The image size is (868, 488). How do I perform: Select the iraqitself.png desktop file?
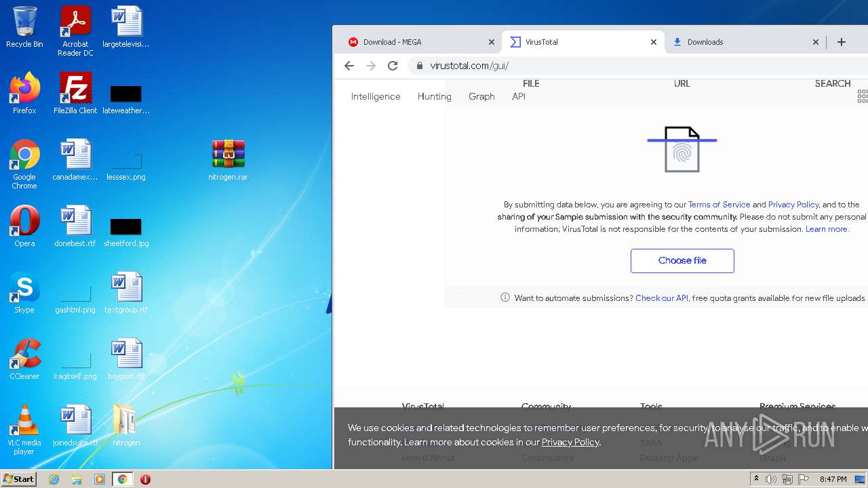tap(75, 366)
